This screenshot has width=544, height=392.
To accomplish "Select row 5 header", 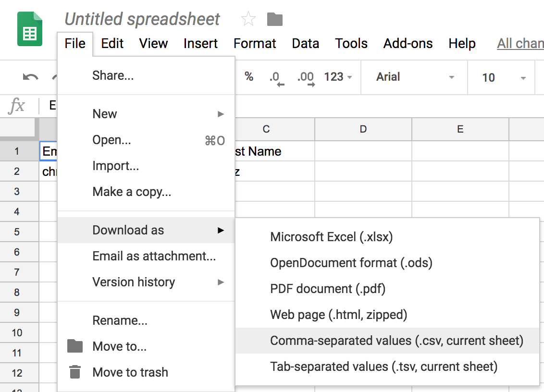I will click(x=19, y=232).
